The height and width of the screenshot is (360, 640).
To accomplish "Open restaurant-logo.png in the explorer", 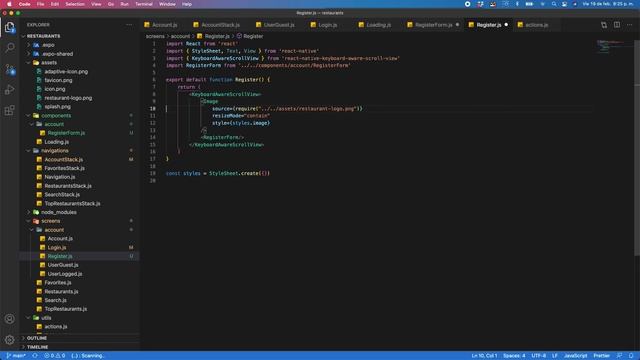I will (68, 98).
